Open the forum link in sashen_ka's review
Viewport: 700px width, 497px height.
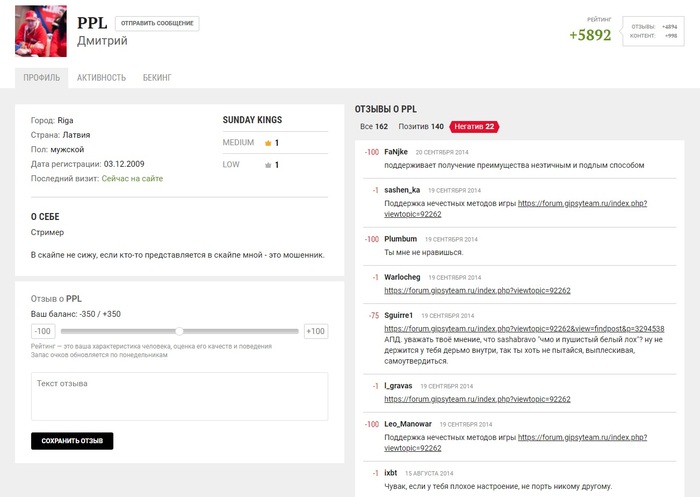tap(516, 209)
